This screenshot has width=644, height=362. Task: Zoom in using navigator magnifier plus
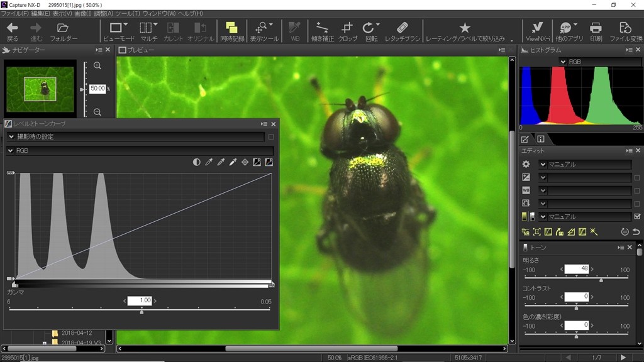pyautogui.click(x=97, y=66)
